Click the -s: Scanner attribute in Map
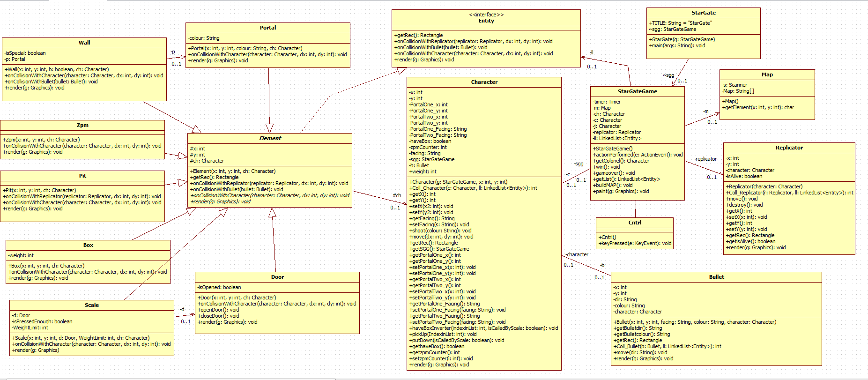 pyautogui.click(x=734, y=85)
